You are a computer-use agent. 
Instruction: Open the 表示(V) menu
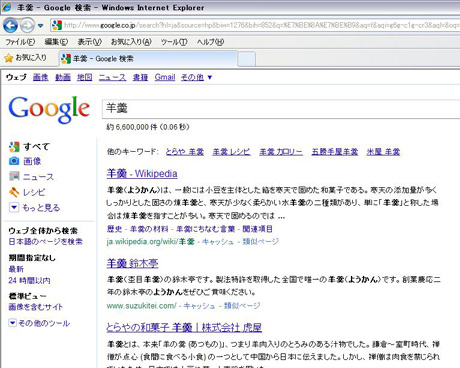[x=89, y=42]
